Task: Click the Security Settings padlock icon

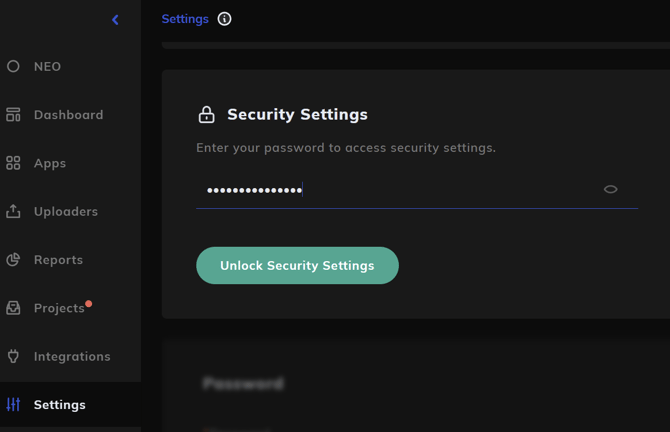Action: tap(206, 115)
